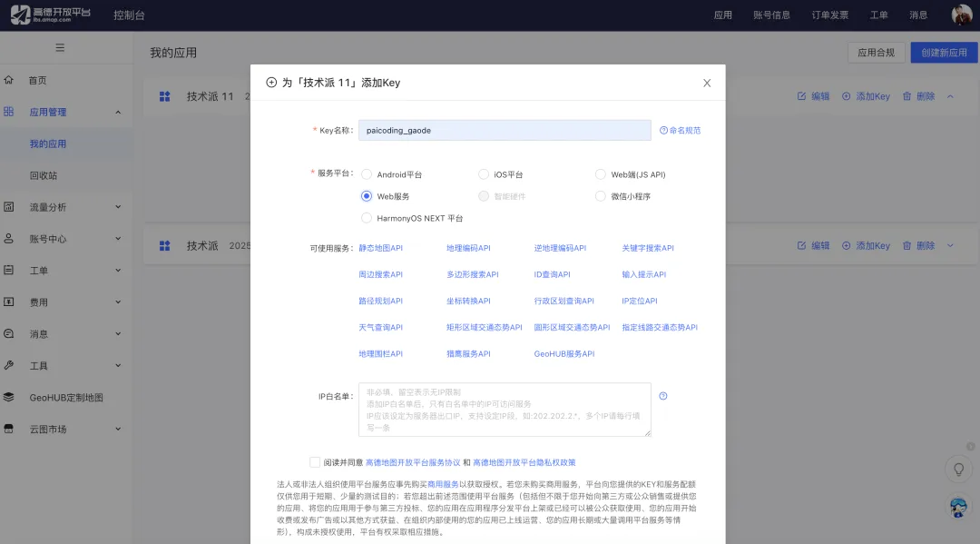Click the user avatar in top bar
This screenshot has height=544, width=980.
pos(961,15)
